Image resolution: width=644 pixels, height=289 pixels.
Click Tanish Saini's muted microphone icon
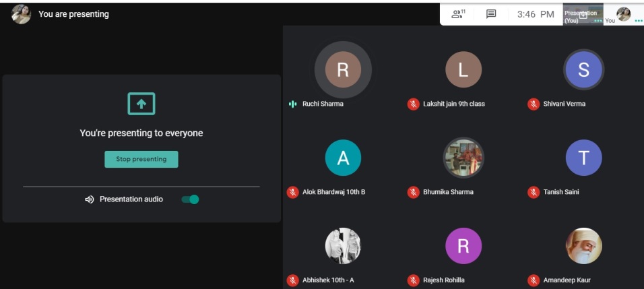pyautogui.click(x=534, y=192)
